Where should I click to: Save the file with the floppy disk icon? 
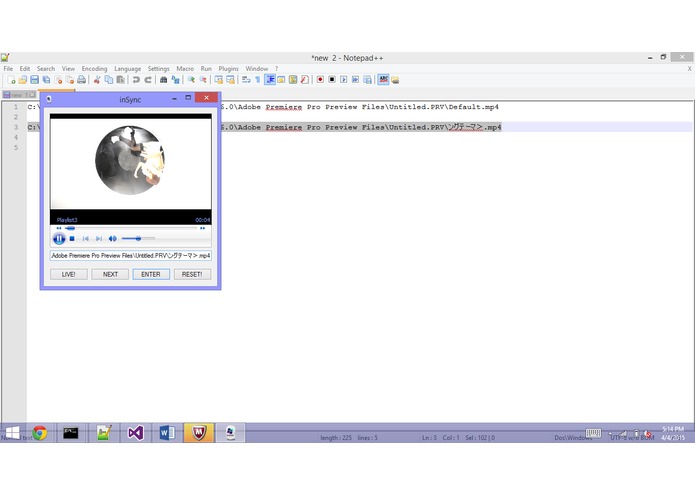34,80
